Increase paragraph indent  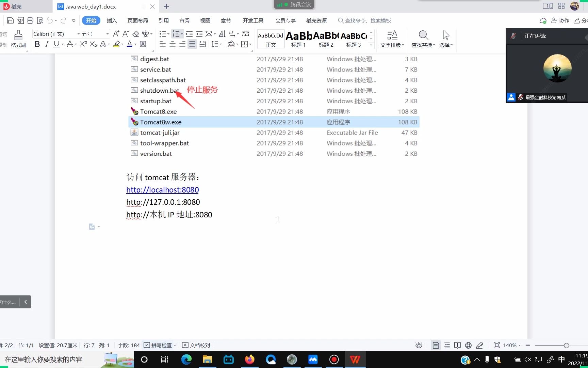[x=199, y=34]
